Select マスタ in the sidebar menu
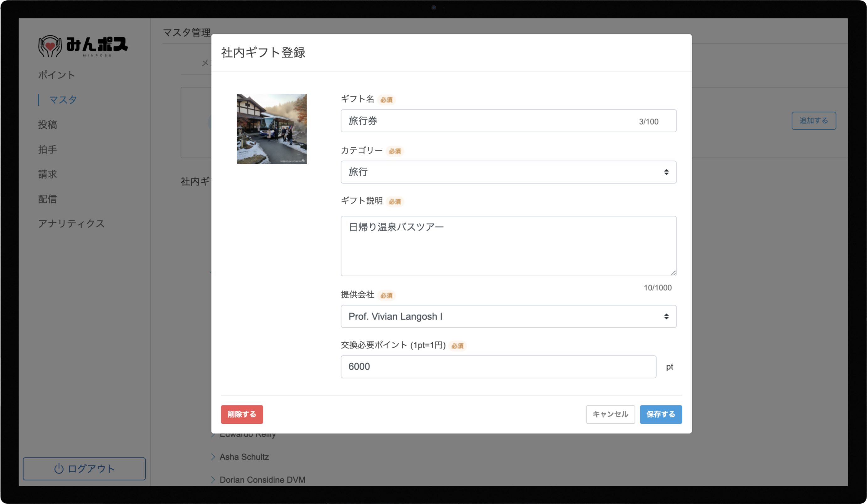This screenshot has height=504, width=867. 63,100
